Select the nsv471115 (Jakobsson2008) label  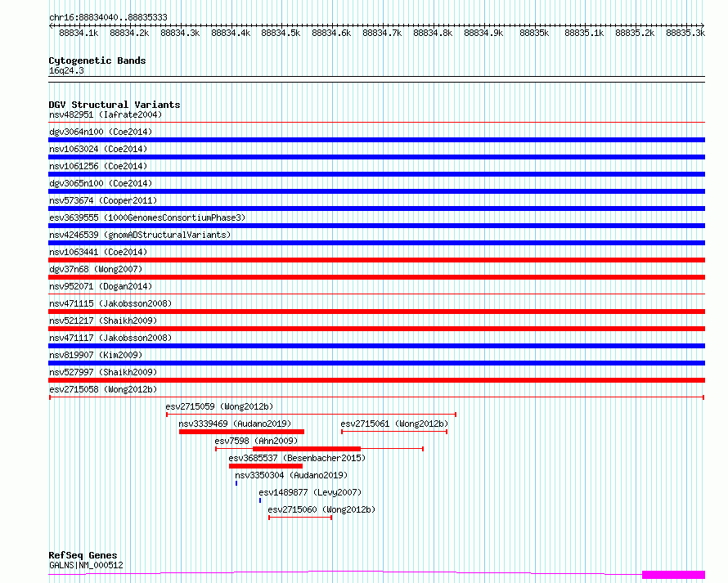(x=110, y=303)
